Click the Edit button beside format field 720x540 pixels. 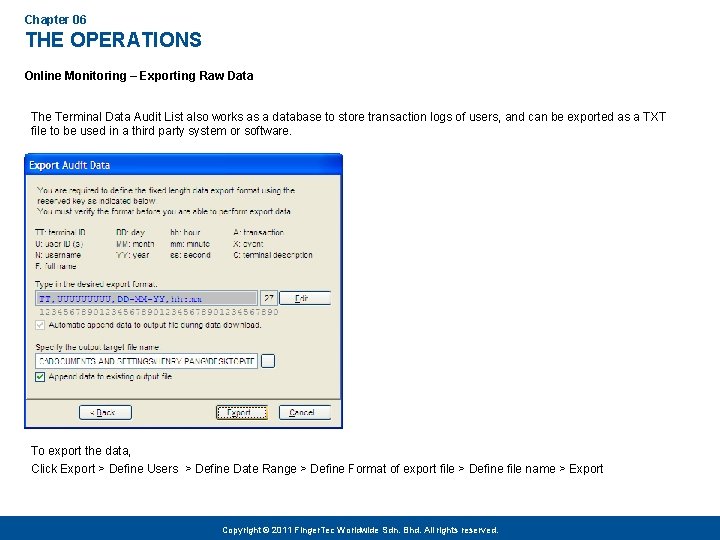pos(304,298)
